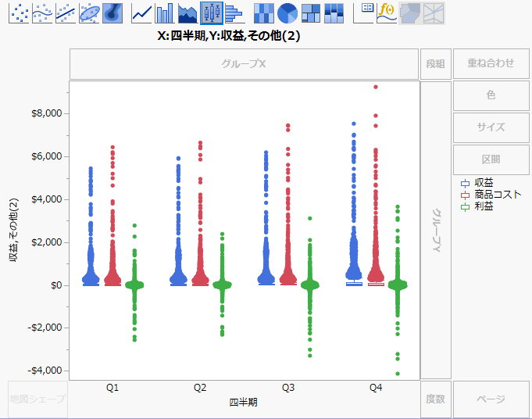The width and height of the screenshot is (532, 419).
Task: Click the green 利益 legend swatch
Action: click(x=465, y=206)
